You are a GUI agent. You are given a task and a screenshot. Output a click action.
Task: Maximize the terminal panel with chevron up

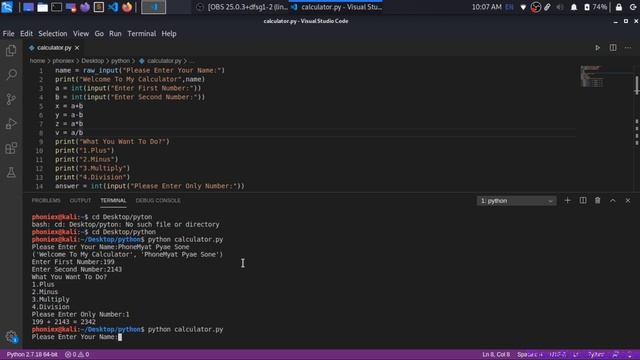(x=613, y=200)
